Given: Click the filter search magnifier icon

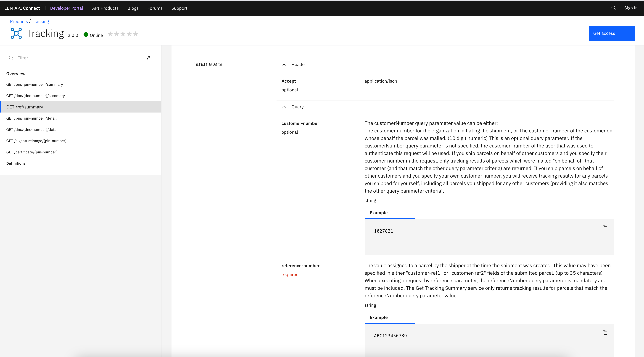Looking at the screenshot, I should pyautogui.click(x=11, y=58).
